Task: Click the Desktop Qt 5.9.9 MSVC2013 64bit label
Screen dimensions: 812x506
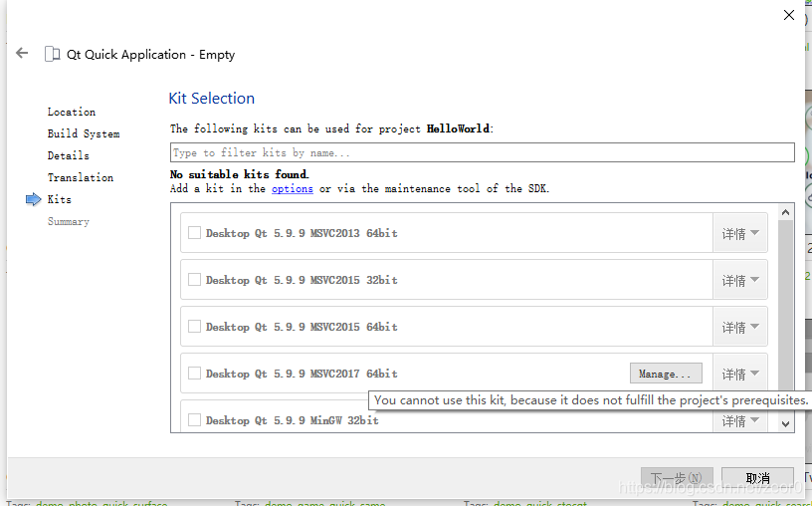Action: 302,233
